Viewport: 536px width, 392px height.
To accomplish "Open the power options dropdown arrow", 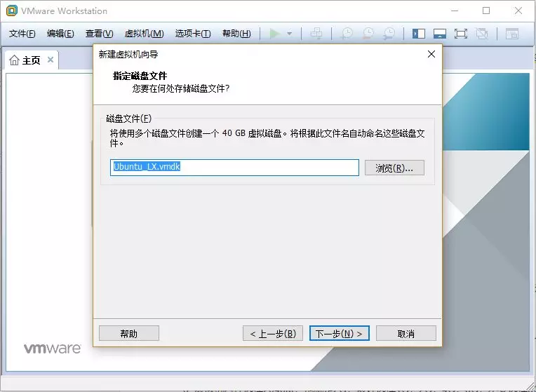I will coord(290,34).
